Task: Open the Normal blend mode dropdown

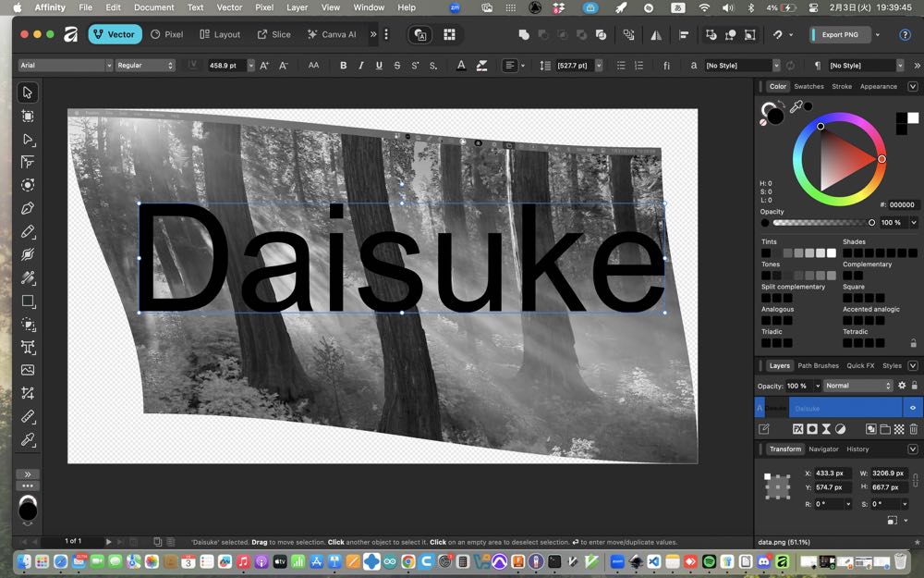Action: (x=858, y=385)
